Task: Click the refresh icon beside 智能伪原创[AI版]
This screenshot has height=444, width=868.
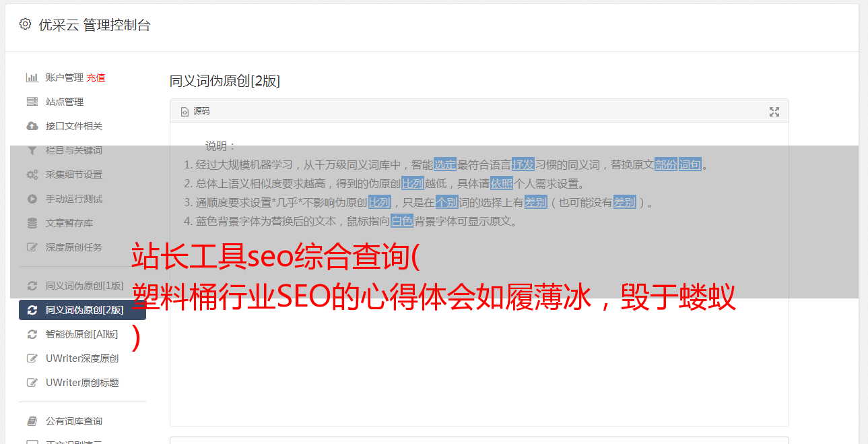Action: pos(32,334)
